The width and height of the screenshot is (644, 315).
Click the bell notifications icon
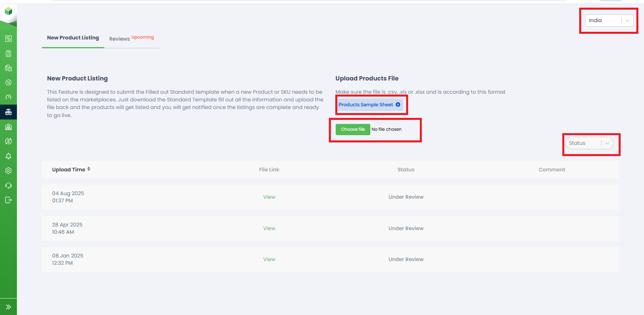pyautogui.click(x=8, y=156)
